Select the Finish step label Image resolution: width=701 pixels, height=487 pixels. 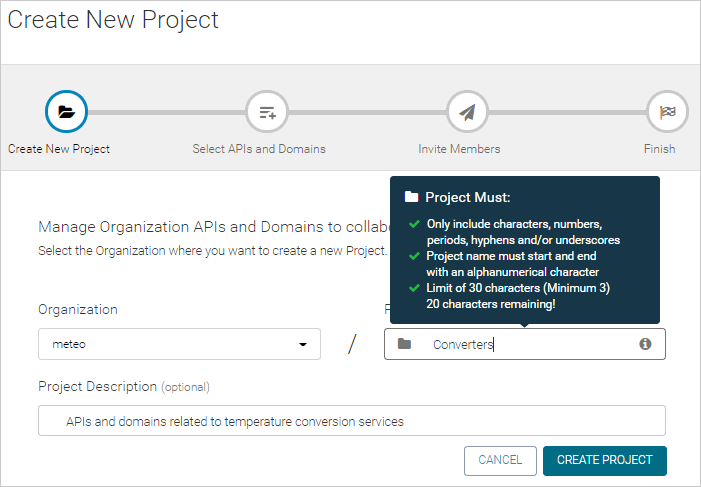[659, 149]
